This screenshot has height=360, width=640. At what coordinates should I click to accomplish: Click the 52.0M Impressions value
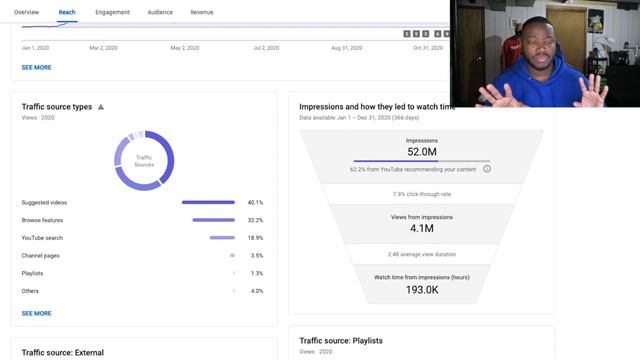[422, 152]
